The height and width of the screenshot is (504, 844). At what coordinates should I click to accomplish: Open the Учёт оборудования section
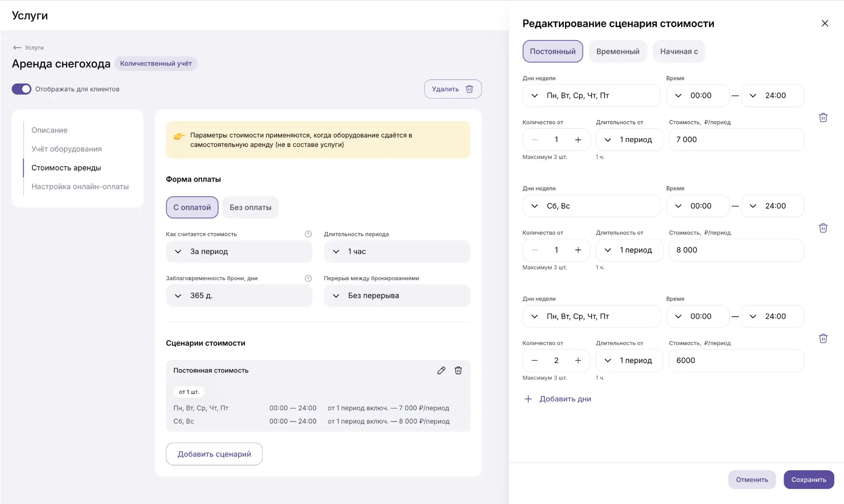(67, 149)
